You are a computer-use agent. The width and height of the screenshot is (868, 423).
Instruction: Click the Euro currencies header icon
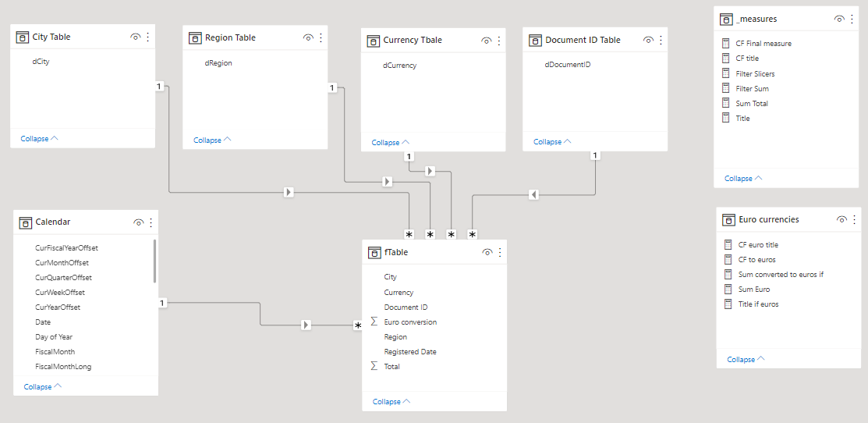click(x=728, y=219)
